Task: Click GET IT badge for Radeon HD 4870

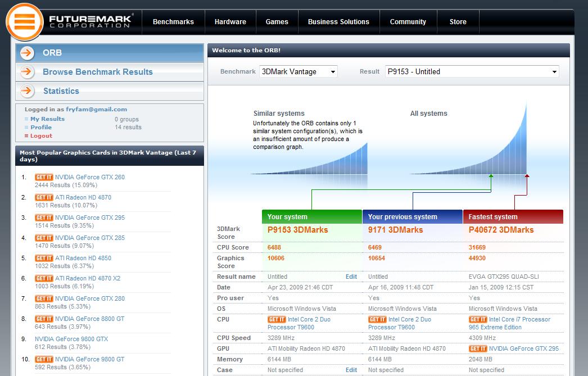Action: pos(44,198)
